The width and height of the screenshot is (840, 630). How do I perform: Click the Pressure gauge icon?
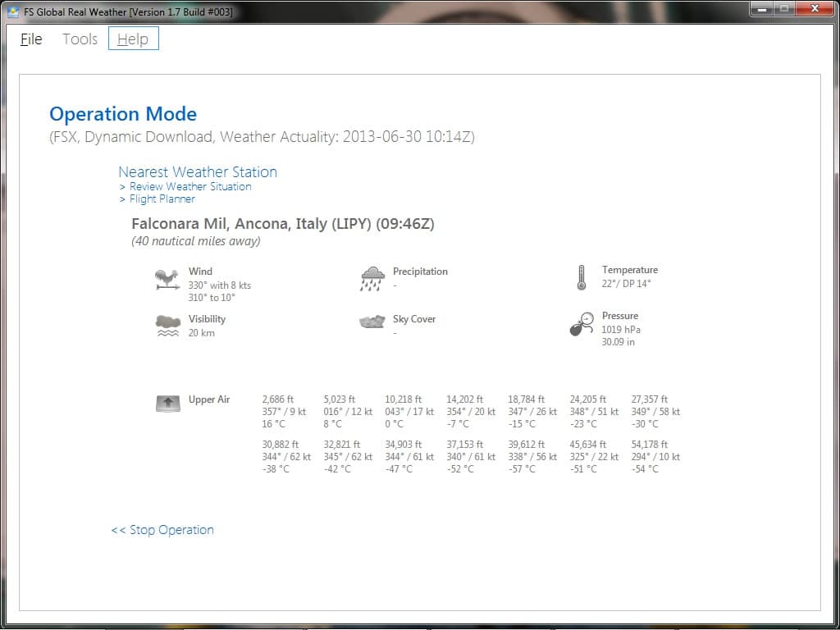click(x=582, y=324)
